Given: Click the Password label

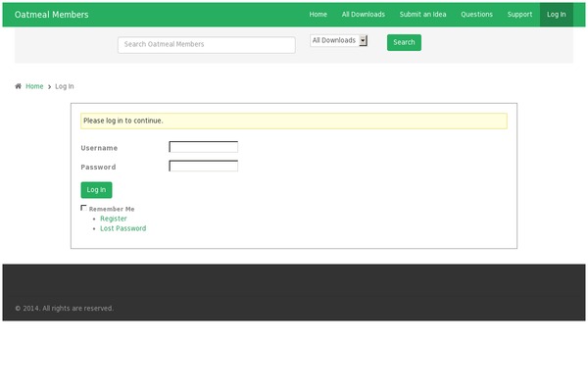Looking at the screenshot, I should click(x=98, y=168).
